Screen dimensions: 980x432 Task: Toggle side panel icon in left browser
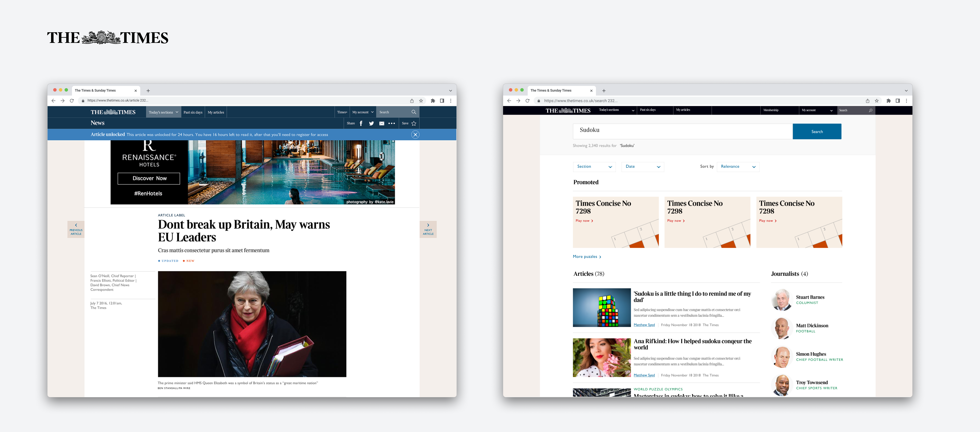(x=442, y=101)
